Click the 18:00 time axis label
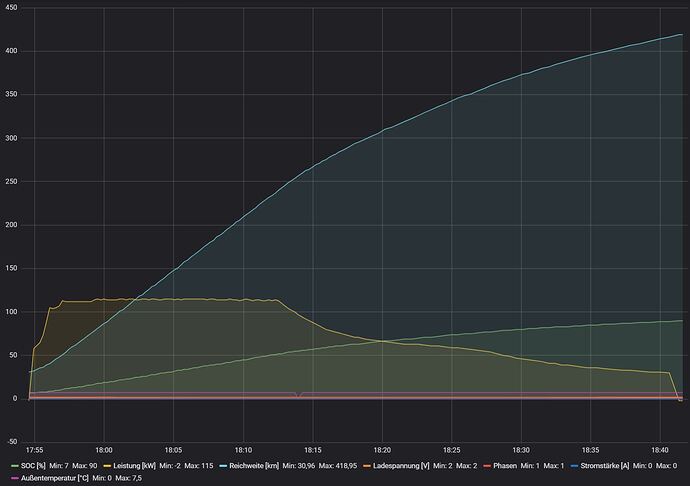Screen dimensions: 690x486 point(104,450)
